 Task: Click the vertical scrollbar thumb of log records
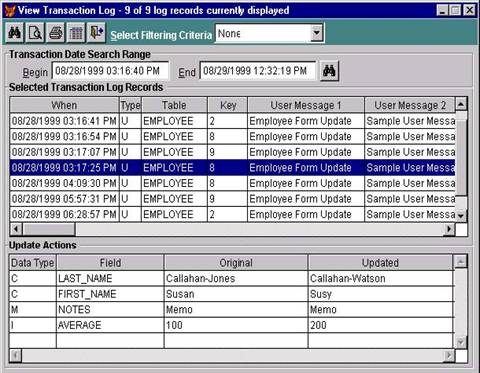click(x=461, y=158)
